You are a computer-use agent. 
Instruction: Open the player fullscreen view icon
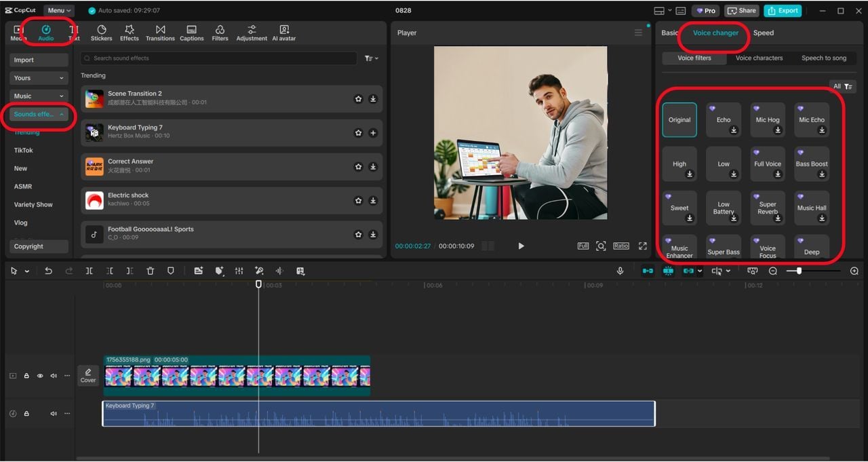pos(642,246)
